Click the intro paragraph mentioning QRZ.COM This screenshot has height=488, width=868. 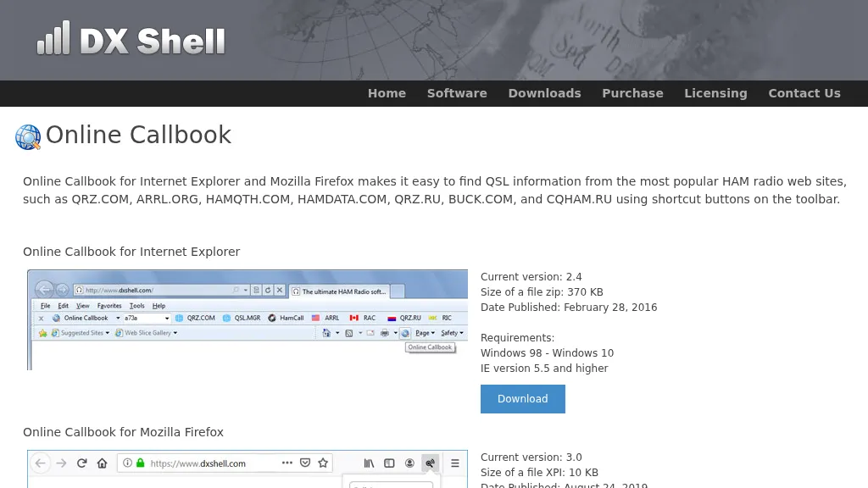pos(435,191)
